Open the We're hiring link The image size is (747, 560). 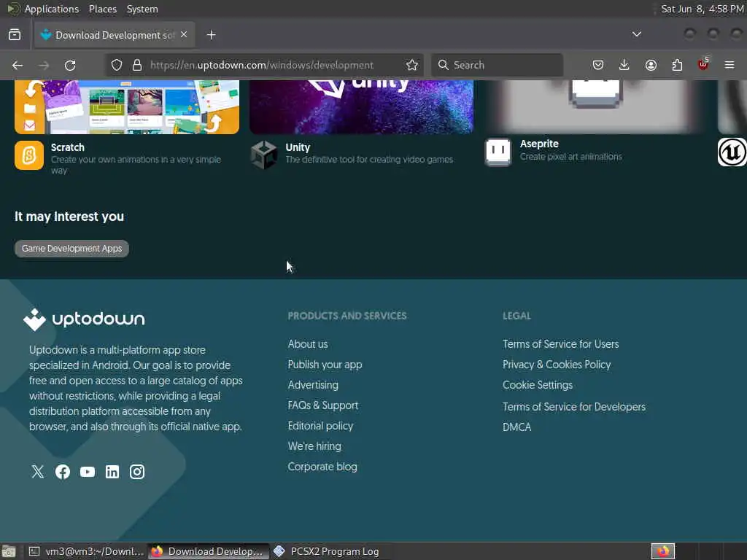[x=314, y=447]
